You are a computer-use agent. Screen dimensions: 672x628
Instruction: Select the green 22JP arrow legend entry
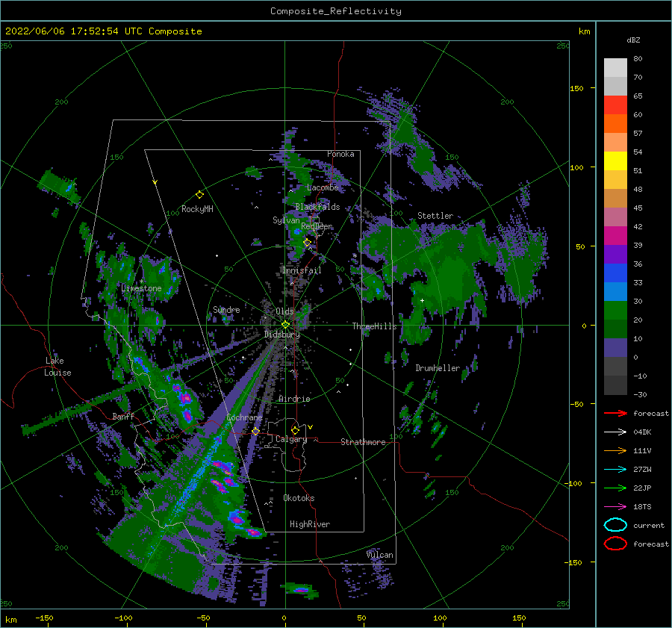point(615,488)
